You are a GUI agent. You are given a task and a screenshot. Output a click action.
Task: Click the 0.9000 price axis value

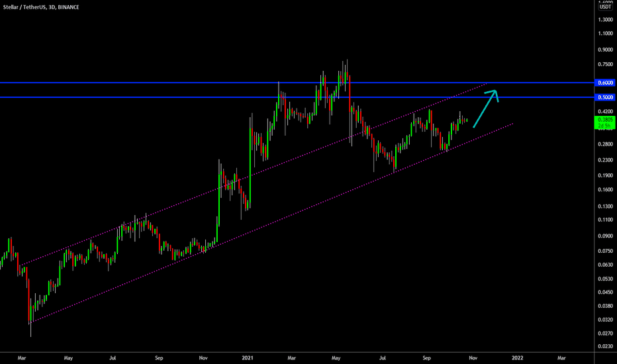point(605,50)
